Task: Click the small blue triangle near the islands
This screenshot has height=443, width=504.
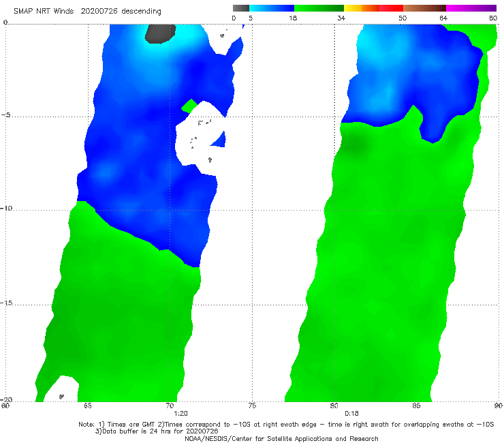Action: (x=220, y=140)
